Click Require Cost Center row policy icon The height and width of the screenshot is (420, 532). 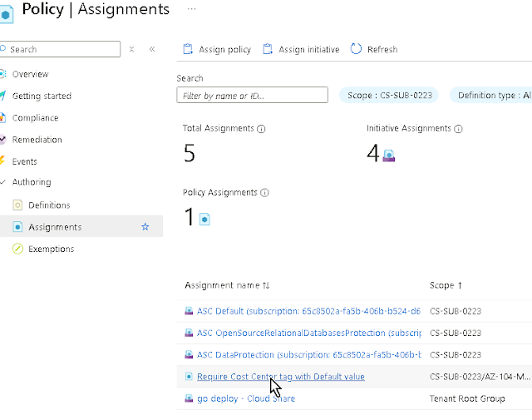pyautogui.click(x=189, y=376)
